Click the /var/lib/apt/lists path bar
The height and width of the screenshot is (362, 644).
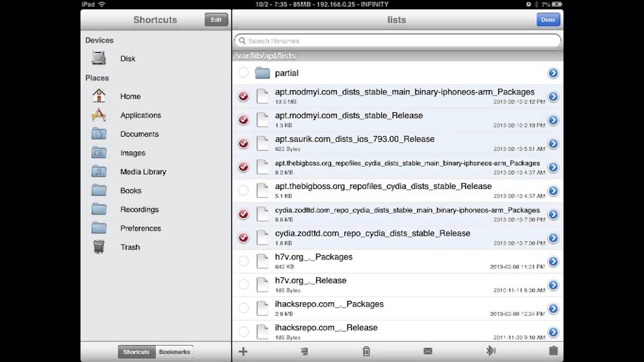[x=397, y=56]
